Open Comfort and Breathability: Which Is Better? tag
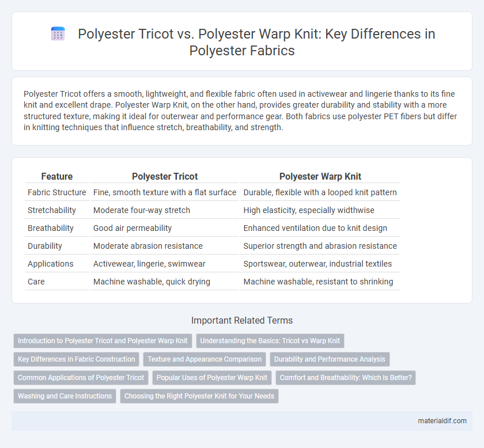This screenshot has width=484, height=448. (x=346, y=378)
